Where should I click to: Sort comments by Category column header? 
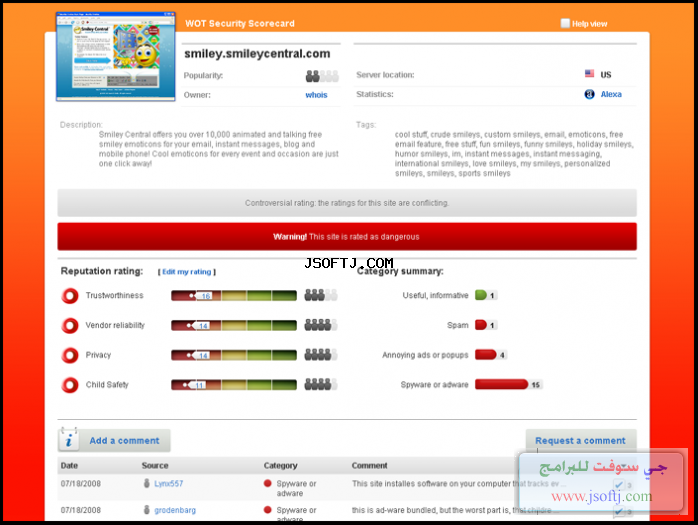tap(280, 466)
